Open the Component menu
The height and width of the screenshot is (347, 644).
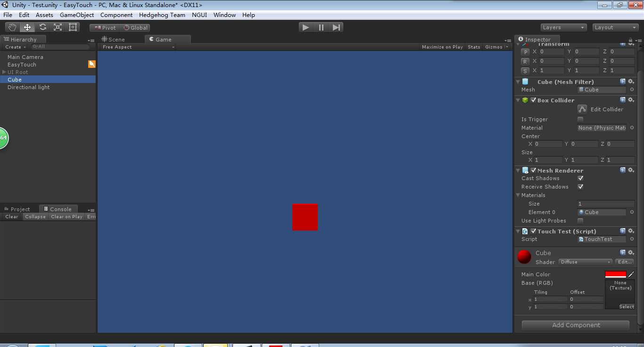116,15
